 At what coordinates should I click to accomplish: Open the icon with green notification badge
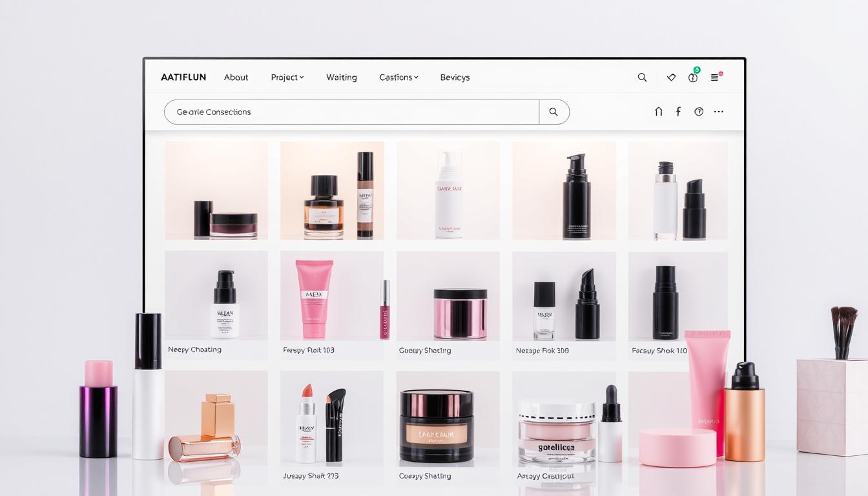(693, 77)
